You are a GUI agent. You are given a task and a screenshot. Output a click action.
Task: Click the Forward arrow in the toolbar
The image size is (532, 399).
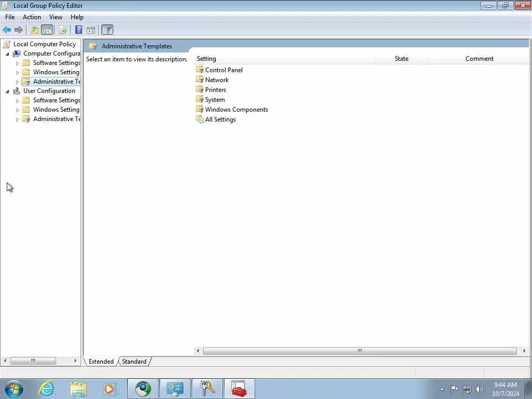point(19,30)
